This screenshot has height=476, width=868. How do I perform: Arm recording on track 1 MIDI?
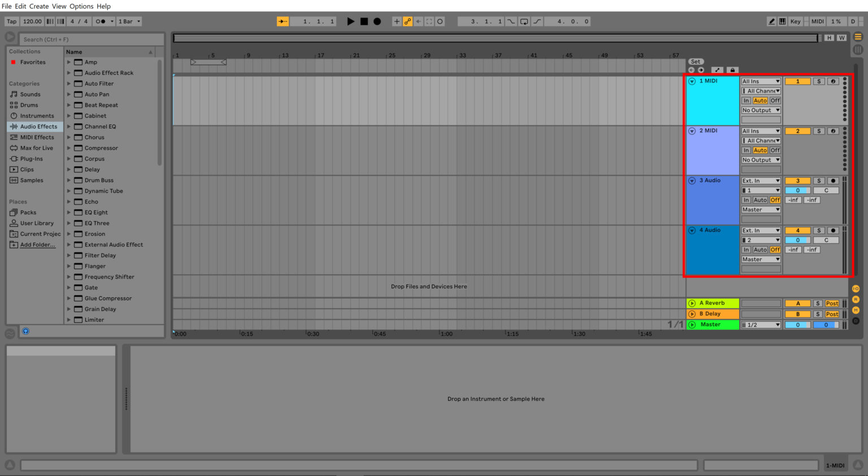(832, 81)
